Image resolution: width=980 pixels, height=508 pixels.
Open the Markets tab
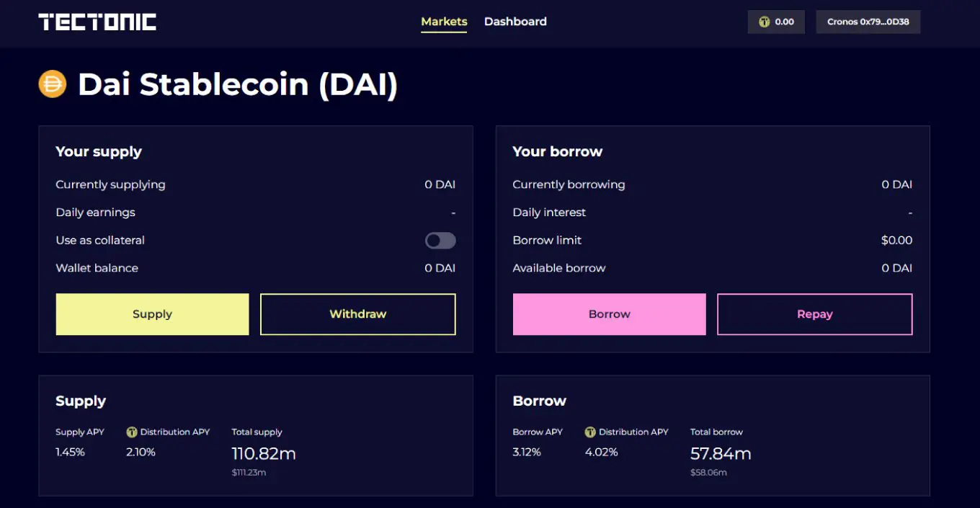click(x=444, y=22)
